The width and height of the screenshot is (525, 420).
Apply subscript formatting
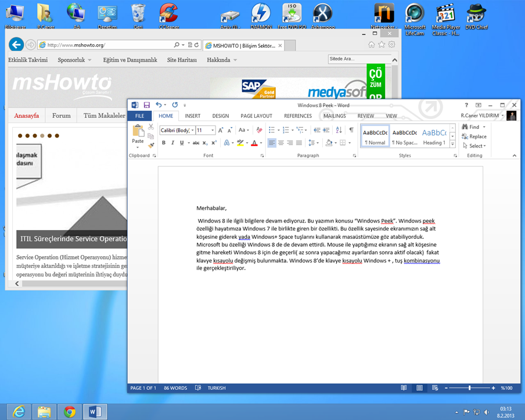[x=205, y=143]
